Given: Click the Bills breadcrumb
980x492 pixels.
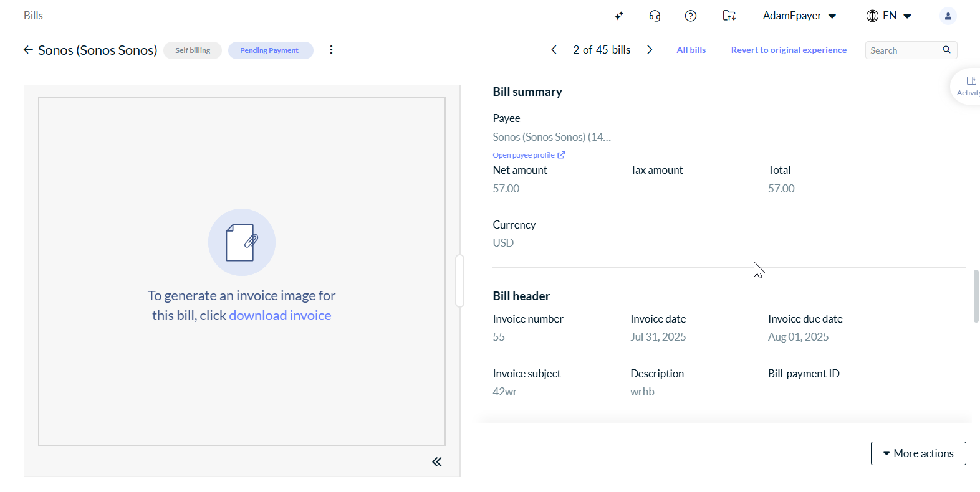Looking at the screenshot, I should click(x=33, y=16).
